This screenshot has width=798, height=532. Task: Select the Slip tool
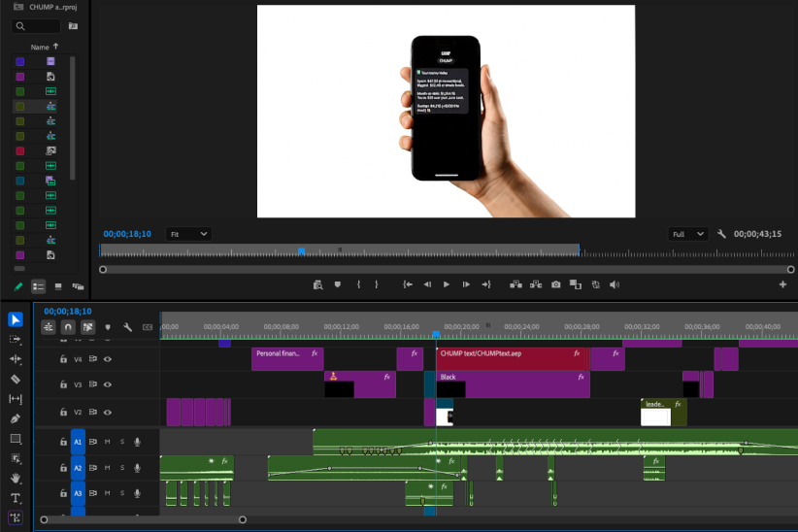16,399
